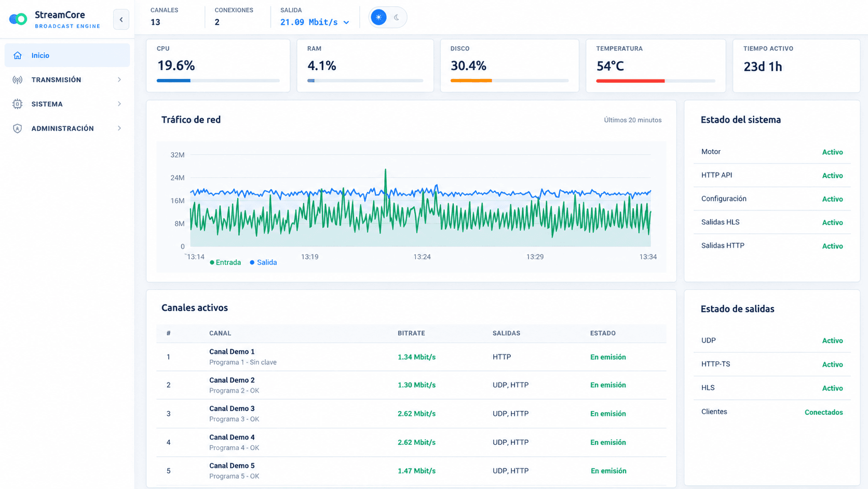
Task: Click the CPU usage progress bar
Action: (x=218, y=81)
